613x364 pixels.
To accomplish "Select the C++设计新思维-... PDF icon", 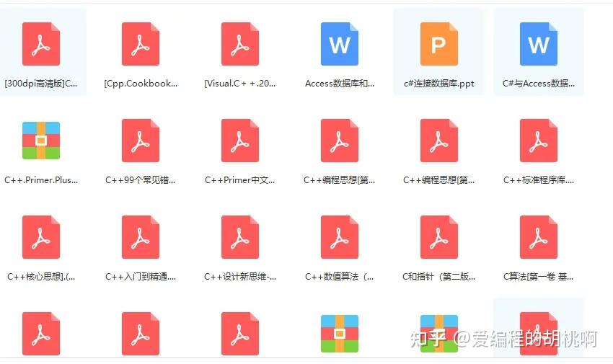I will 240,237.
